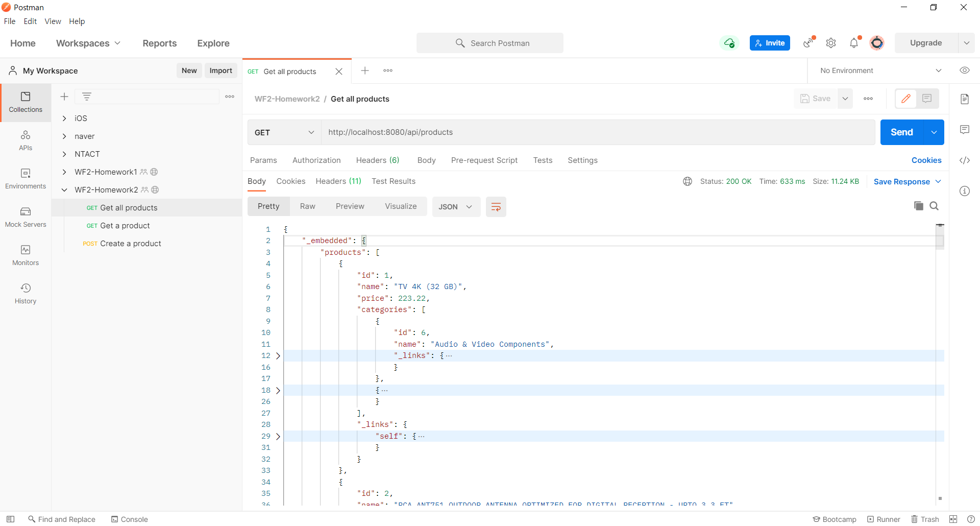The height and width of the screenshot is (526, 980).
Task: Search within the response body
Action: (934, 206)
